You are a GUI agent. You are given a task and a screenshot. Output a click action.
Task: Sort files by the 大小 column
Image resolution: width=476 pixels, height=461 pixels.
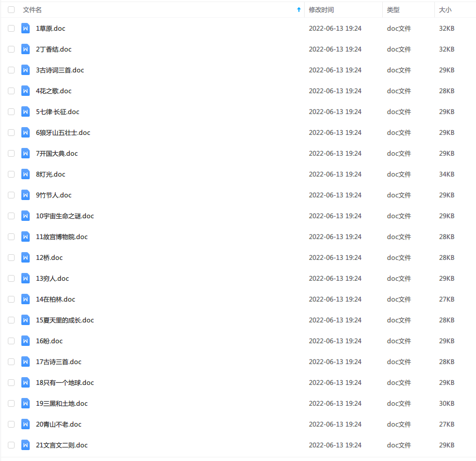(x=445, y=9)
